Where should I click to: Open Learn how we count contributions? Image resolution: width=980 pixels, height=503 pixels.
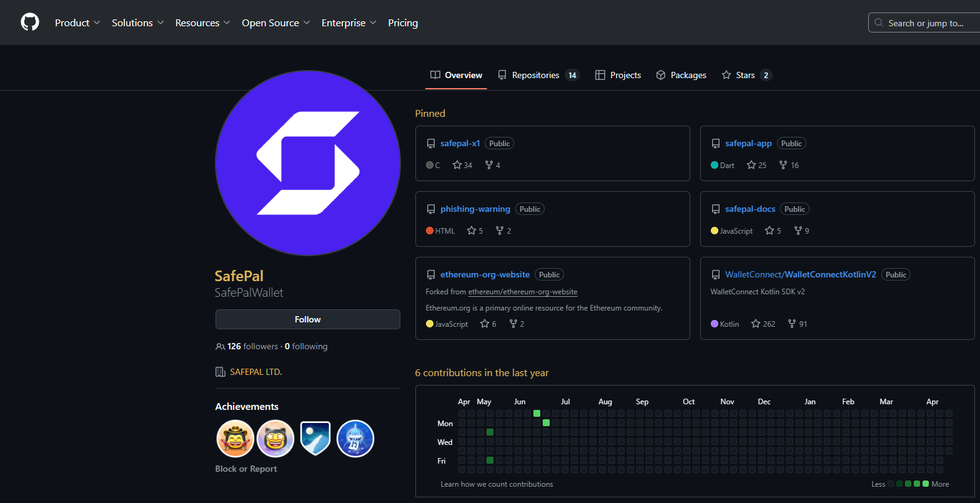pyautogui.click(x=497, y=484)
